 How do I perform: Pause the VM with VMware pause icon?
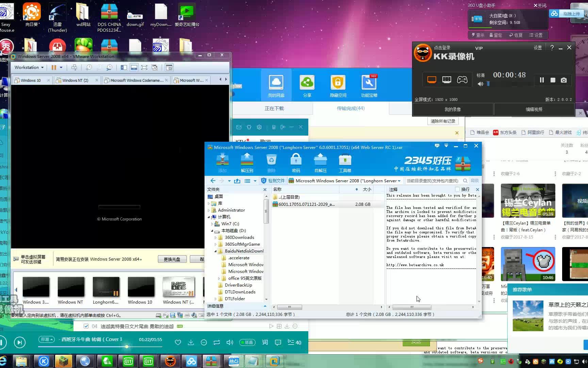(x=54, y=67)
